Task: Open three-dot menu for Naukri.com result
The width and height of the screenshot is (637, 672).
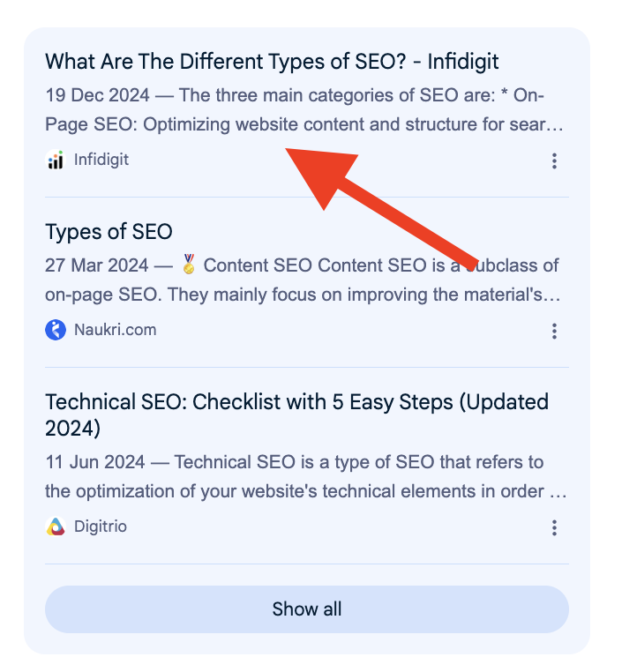Action: [x=554, y=331]
